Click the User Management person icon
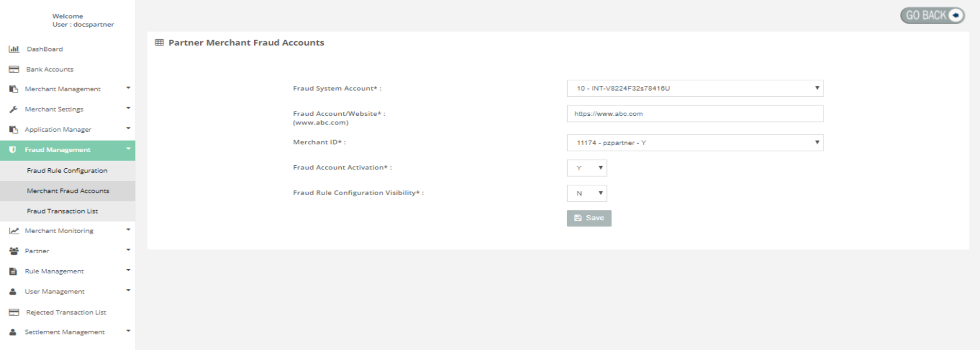 (13, 291)
